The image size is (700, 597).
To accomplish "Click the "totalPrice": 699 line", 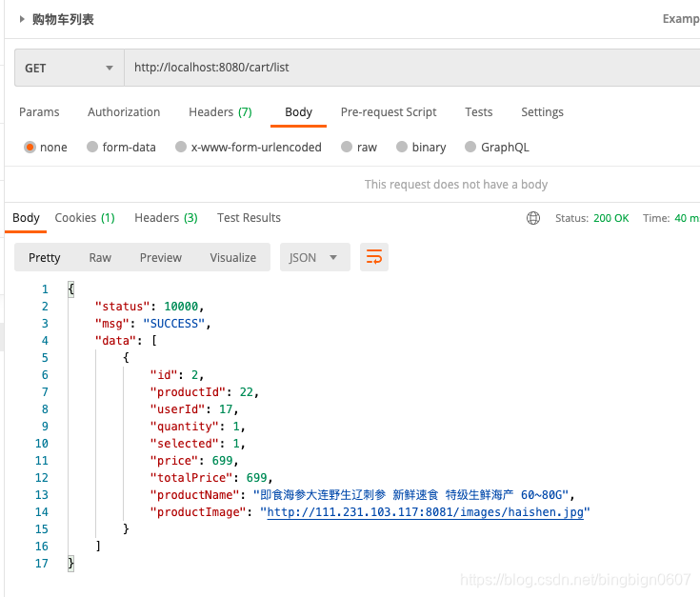I will coord(210,478).
